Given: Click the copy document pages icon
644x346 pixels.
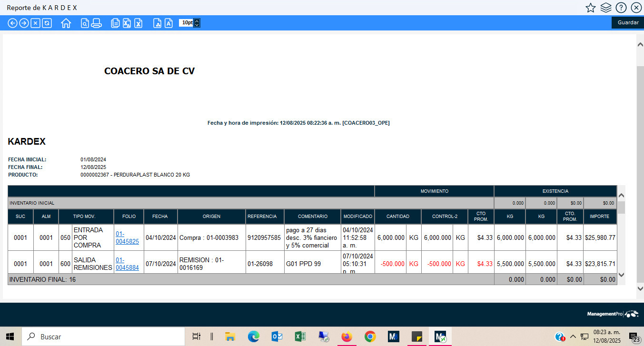Looking at the screenshot, I should pos(115,23).
